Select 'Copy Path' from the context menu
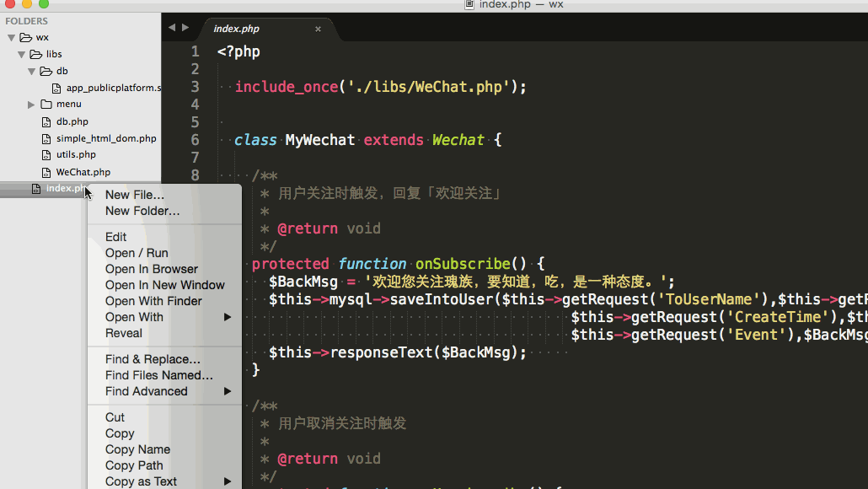This screenshot has height=489, width=868. pyautogui.click(x=133, y=465)
